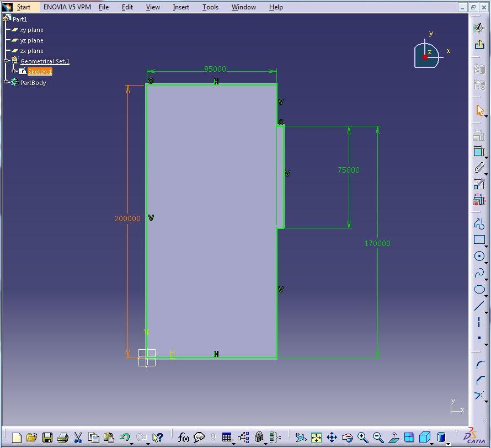The width and height of the screenshot is (491, 448).
Task: Open the View menu
Action: pos(153,7)
